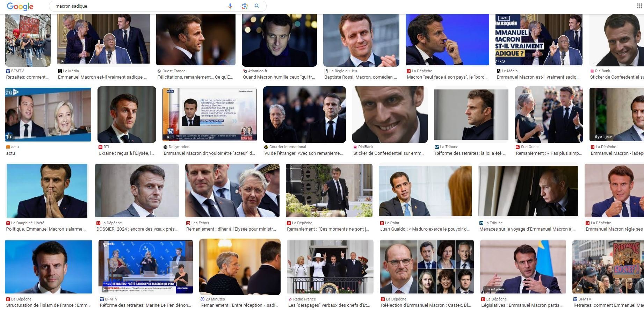The height and width of the screenshot is (312, 644).
Task: Open the winking Macron La Règle du Jeu image
Action: click(361, 40)
